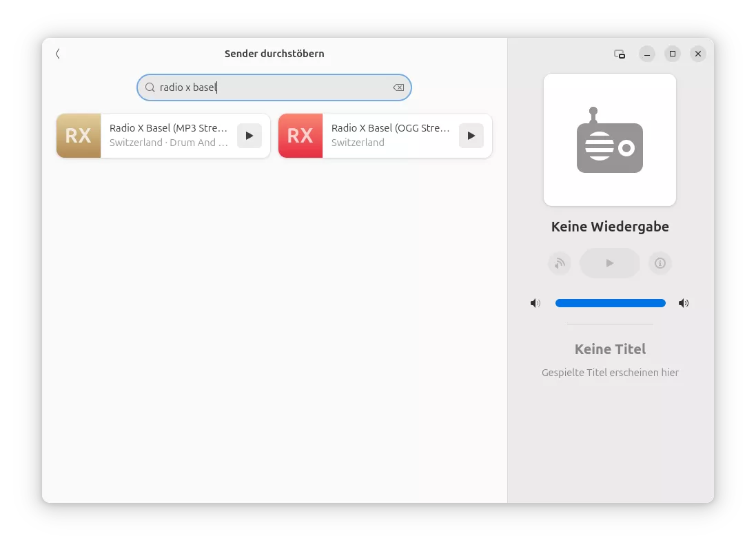The width and height of the screenshot is (756, 549).
Task: Play Radio X Basel MP3 stream
Action: 249,136
